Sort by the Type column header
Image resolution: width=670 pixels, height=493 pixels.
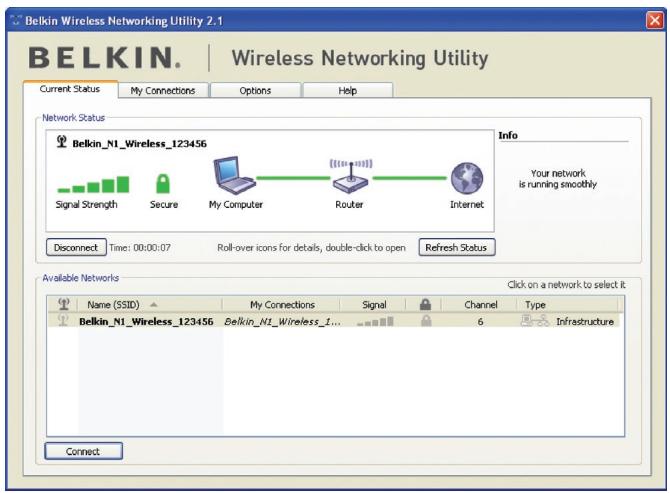pos(567,305)
